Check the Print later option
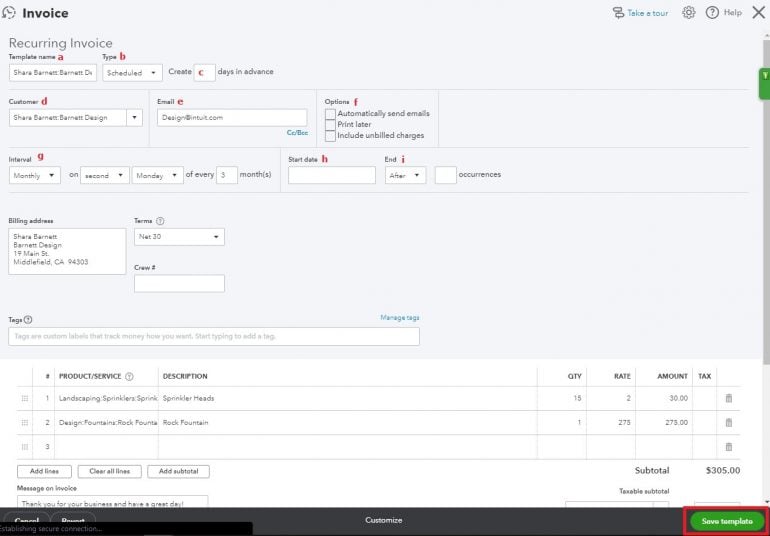This screenshot has width=770, height=536. (330, 125)
